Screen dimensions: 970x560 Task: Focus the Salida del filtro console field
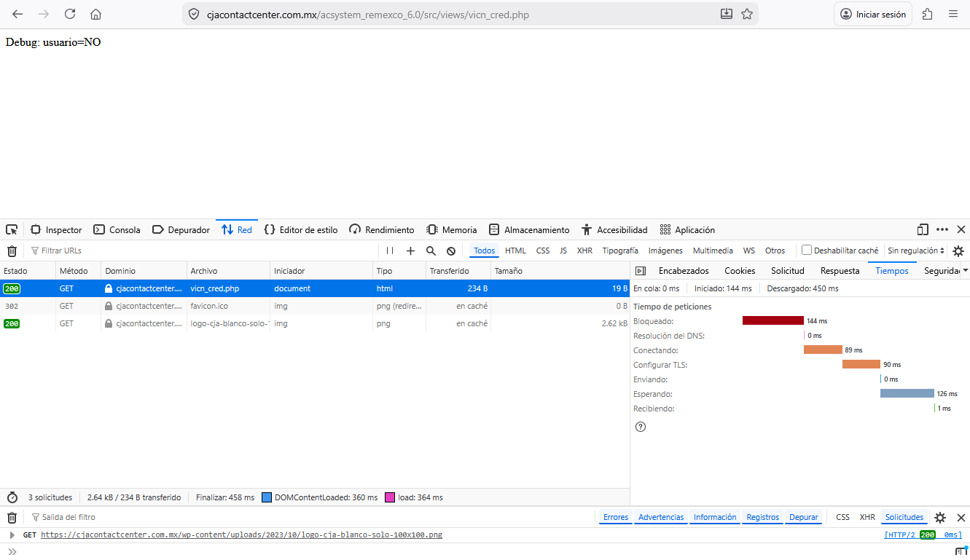[x=313, y=517]
